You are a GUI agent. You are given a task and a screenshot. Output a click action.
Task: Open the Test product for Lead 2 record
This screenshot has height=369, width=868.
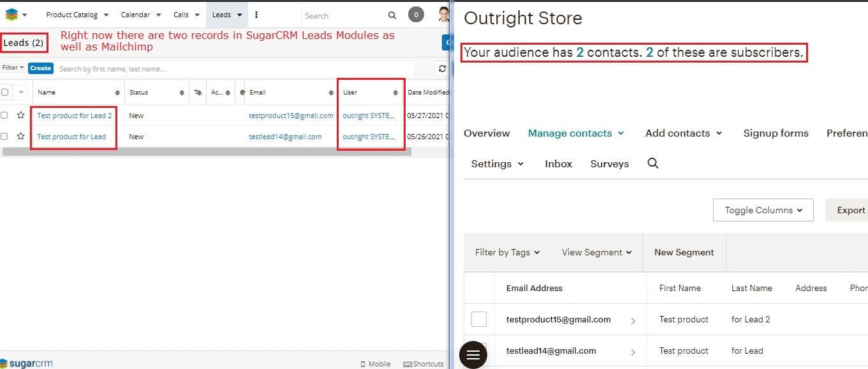pos(74,116)
